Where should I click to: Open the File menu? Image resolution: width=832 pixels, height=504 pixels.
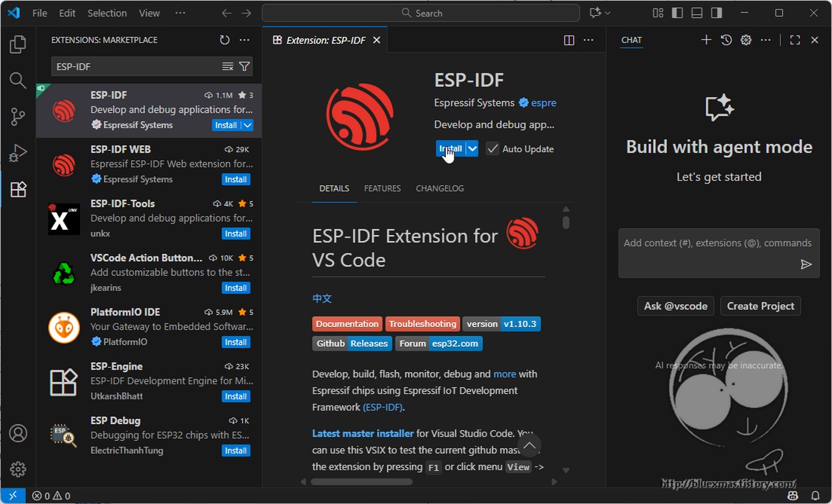point(40,13)
